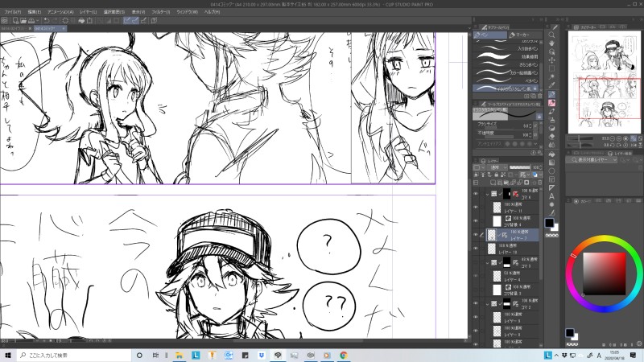Open the 表示対象レイヤー dropdown
This screenshot has width=644, height=362.
point(592,159)
